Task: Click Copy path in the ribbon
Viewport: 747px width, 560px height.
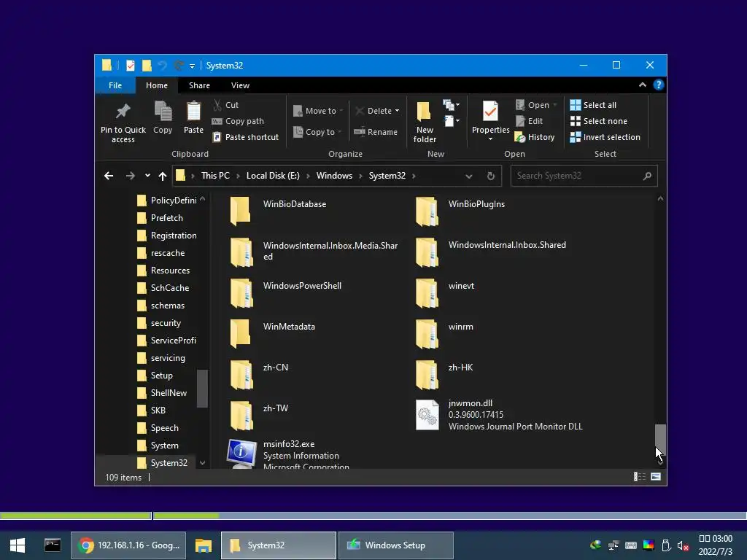Action: [238, 121]
